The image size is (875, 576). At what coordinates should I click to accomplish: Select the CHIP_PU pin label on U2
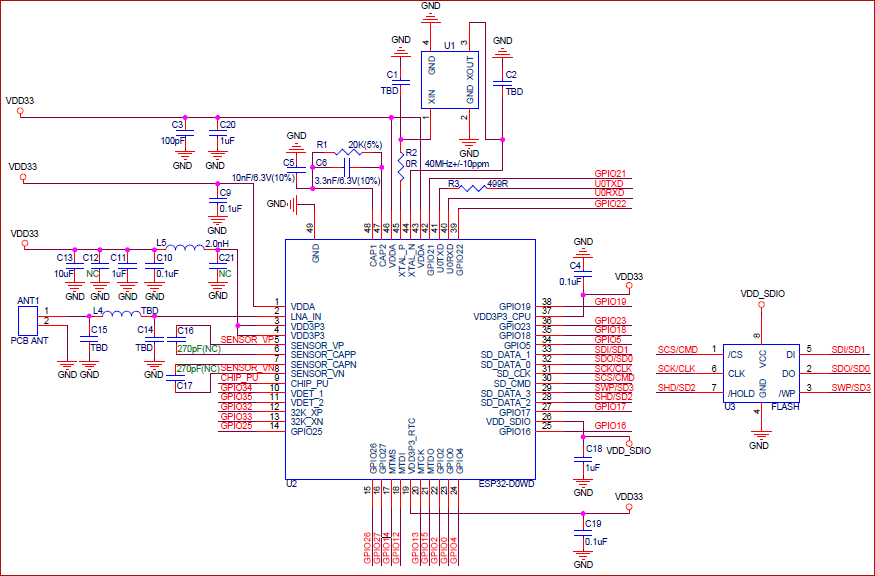pyautogui.click(x=310, y=384)
